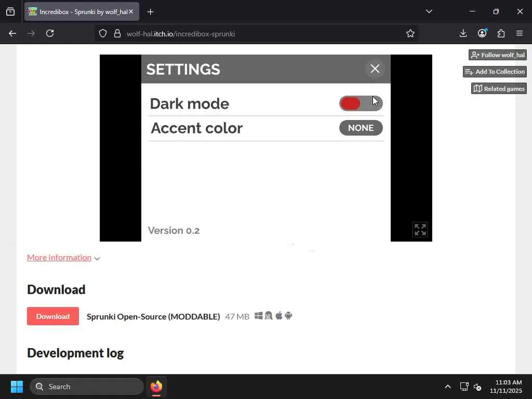The height and width of the screenshot is (399, 532).
Task: Select the Incredibox - Sprunki tab
Action: [82, 11]
